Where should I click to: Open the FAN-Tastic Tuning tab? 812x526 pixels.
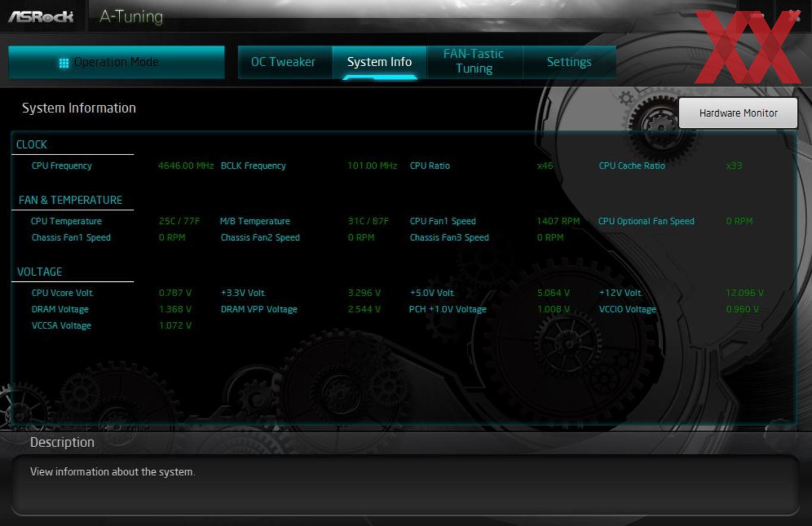474,61
